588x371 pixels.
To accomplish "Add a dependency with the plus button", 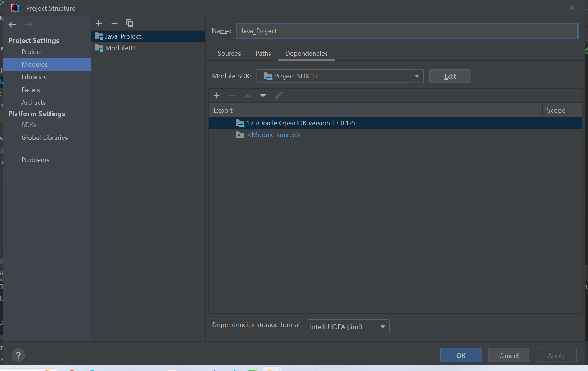I will (216, 95).
